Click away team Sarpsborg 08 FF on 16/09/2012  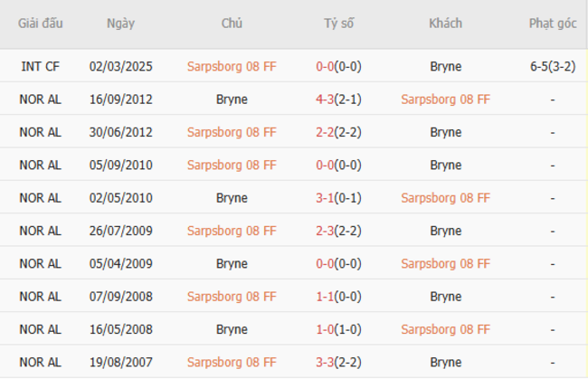[445, 99]
